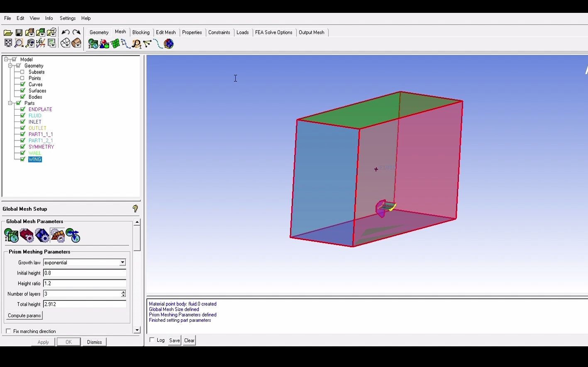Open Global Volume Meshing Parameters icon
Screen dimensions: 588x367
click(41, 235)
